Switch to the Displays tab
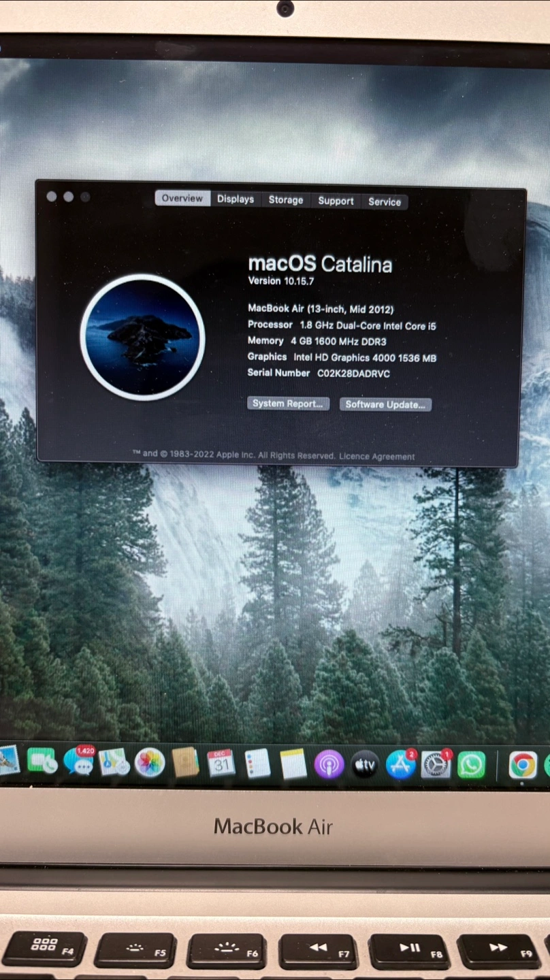 click(236, 199)
